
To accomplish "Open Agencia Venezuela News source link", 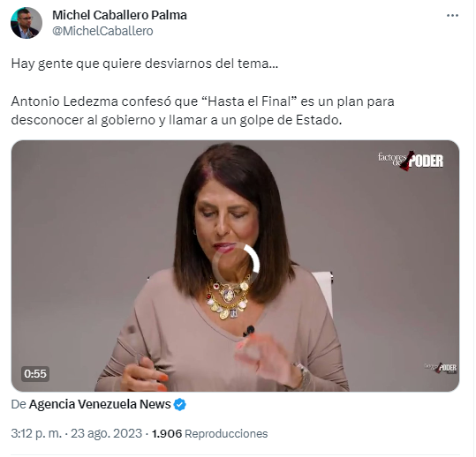I will (100, 404).
